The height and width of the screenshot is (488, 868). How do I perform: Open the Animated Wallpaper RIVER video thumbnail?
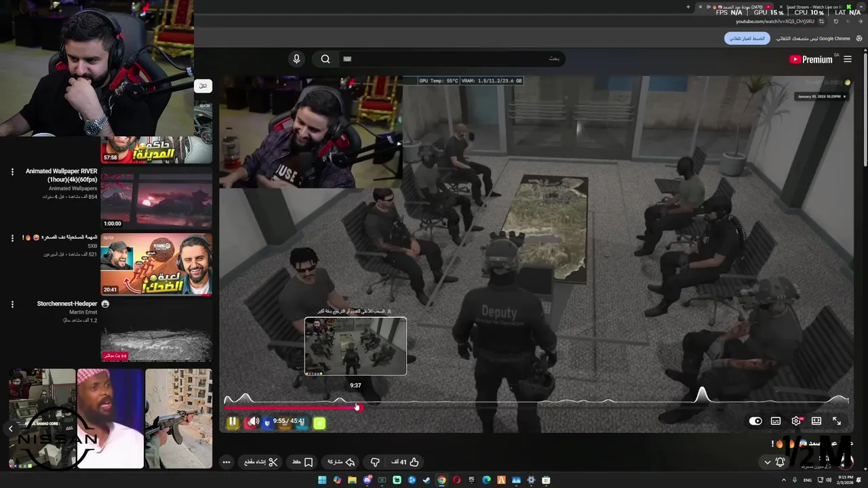[x=156, y=199]
